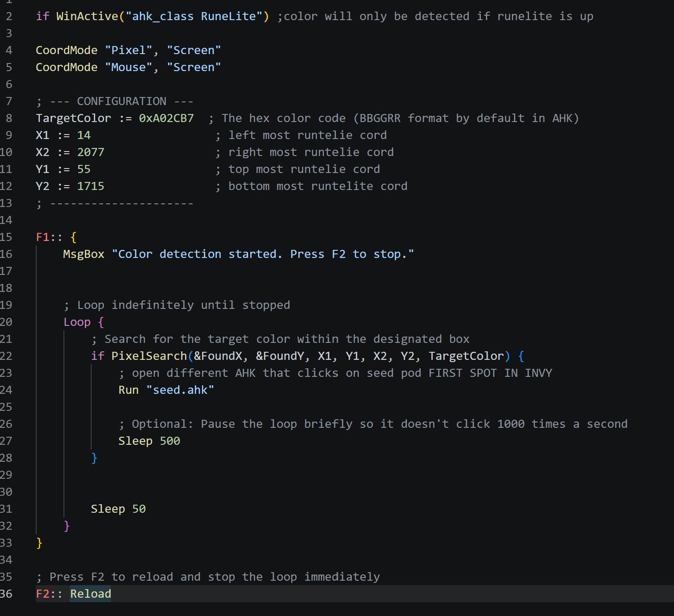Click the closing yellow brace of F1 block

click(39, 543)
